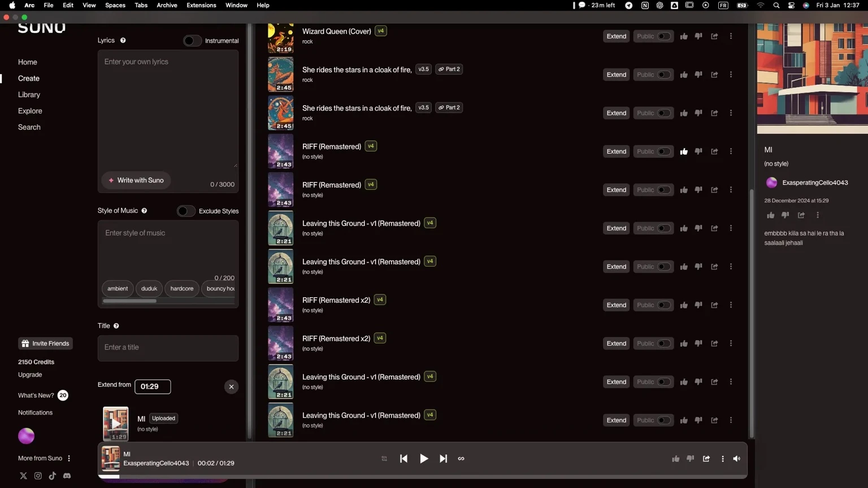The height and width of the screenshot is (488, 868).
Task: Open the purple profile avatar
Action: 27,436
